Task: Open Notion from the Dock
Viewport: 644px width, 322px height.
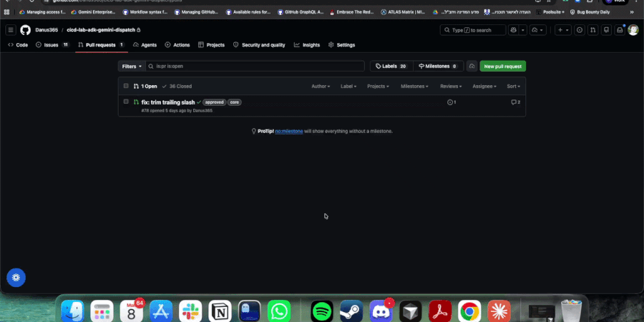Action: click(x=220, y=311)
